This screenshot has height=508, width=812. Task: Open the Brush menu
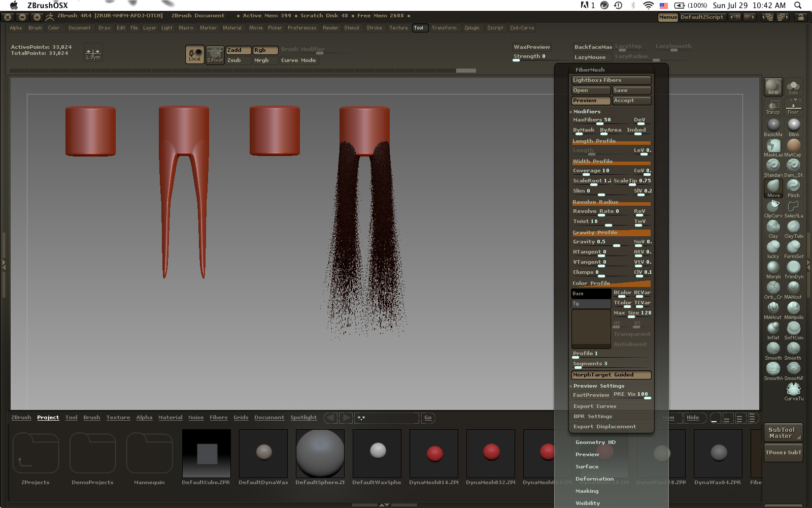(35, 28)
